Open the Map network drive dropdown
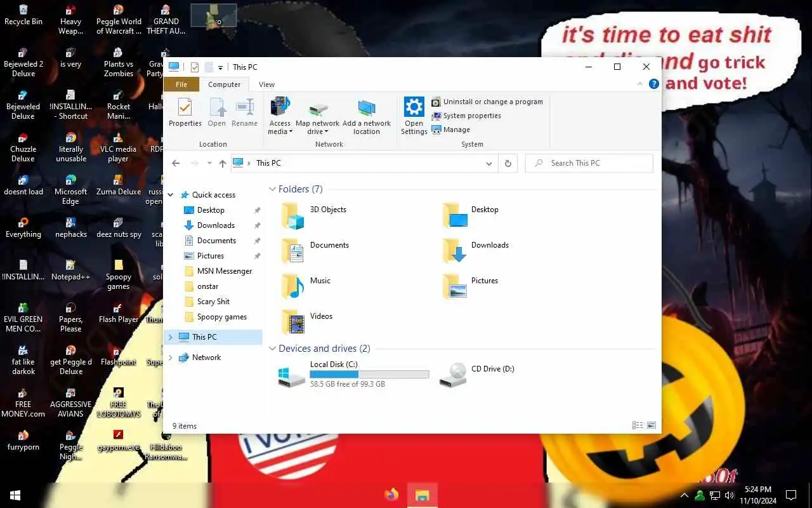Image resolution: width=812 pixels, height=508 pixels. click(x=317, y=116)
